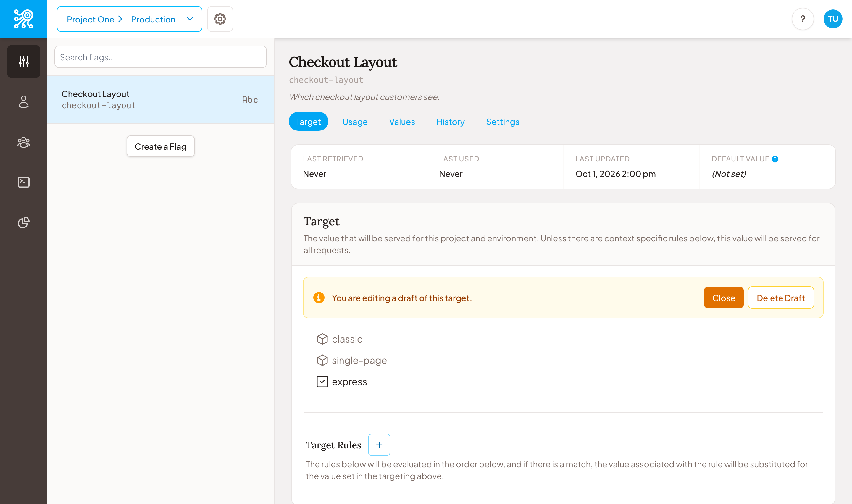Open the TU user avatar menu
The image size is (852, 504).
pyautogui.click(x=833, y=19)
